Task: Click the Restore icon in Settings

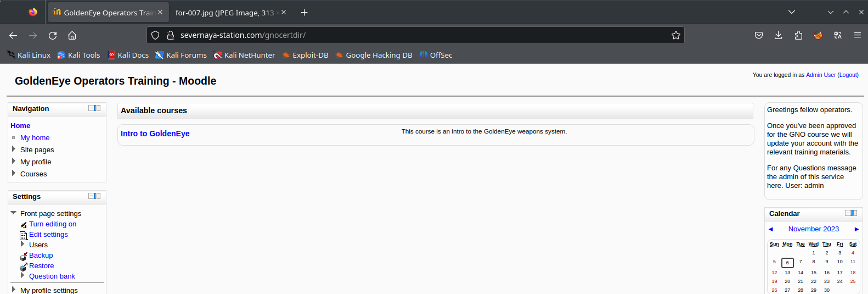Action: click(24, 267)
